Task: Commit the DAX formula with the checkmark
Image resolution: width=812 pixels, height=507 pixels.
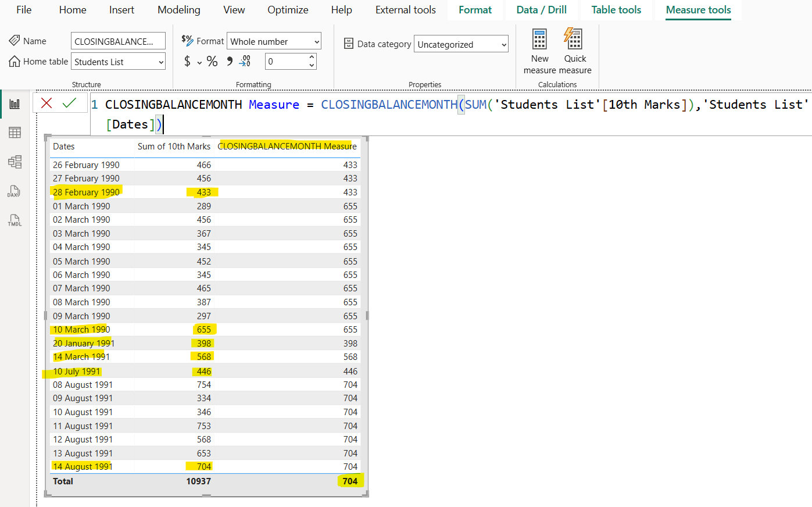Action: (69, 103)
